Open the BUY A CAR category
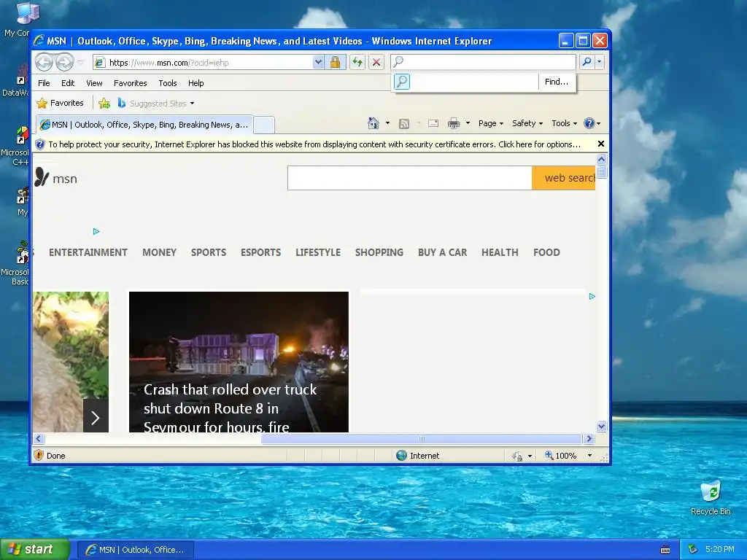 [442, 252]
